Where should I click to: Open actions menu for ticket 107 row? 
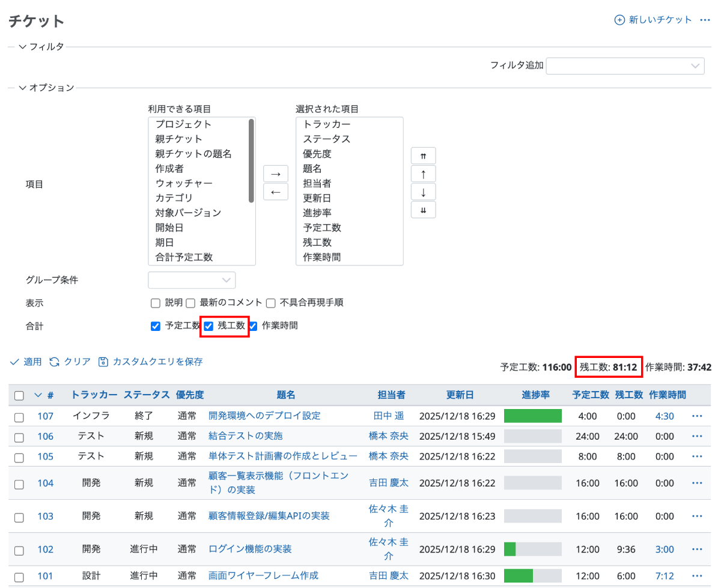coord(697,416)
